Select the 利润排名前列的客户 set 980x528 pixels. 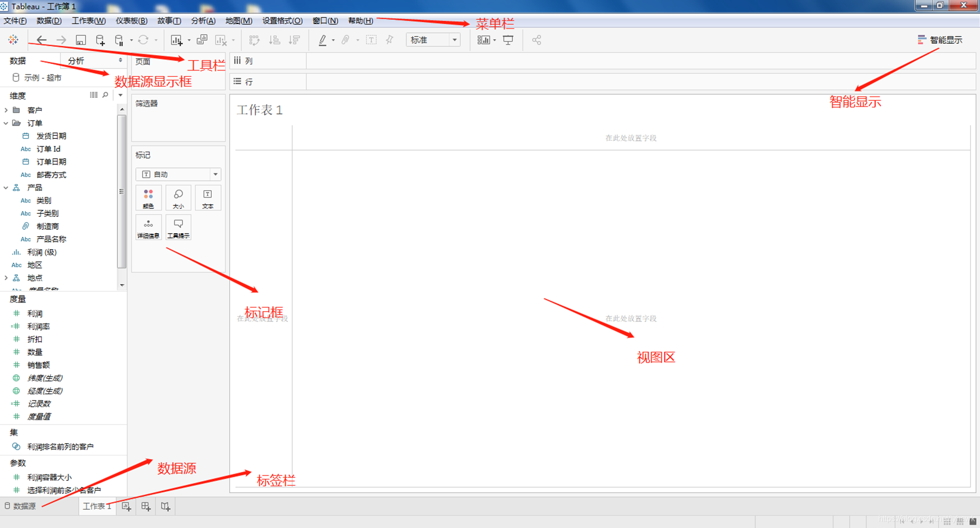point(60,447)
